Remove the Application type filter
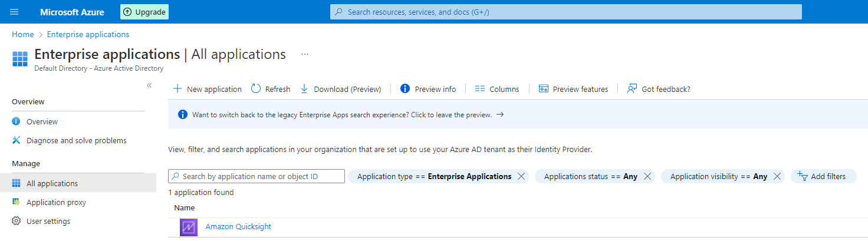 521,176
